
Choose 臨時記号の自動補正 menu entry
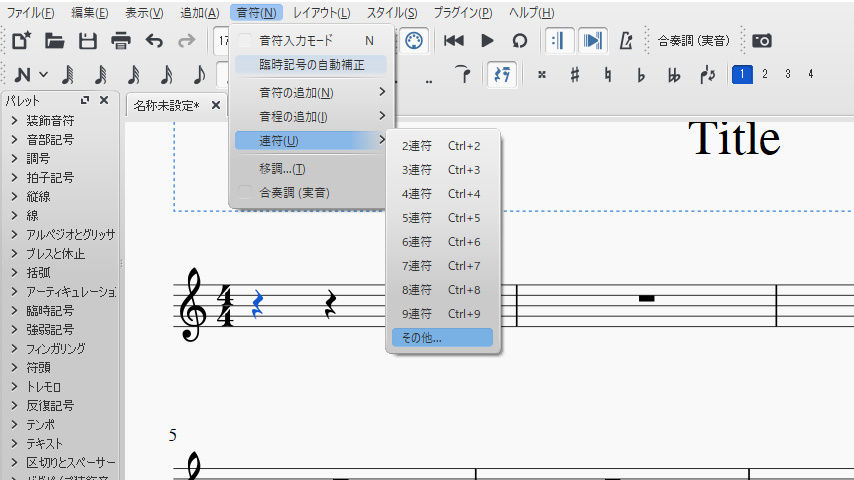point(311,65)
